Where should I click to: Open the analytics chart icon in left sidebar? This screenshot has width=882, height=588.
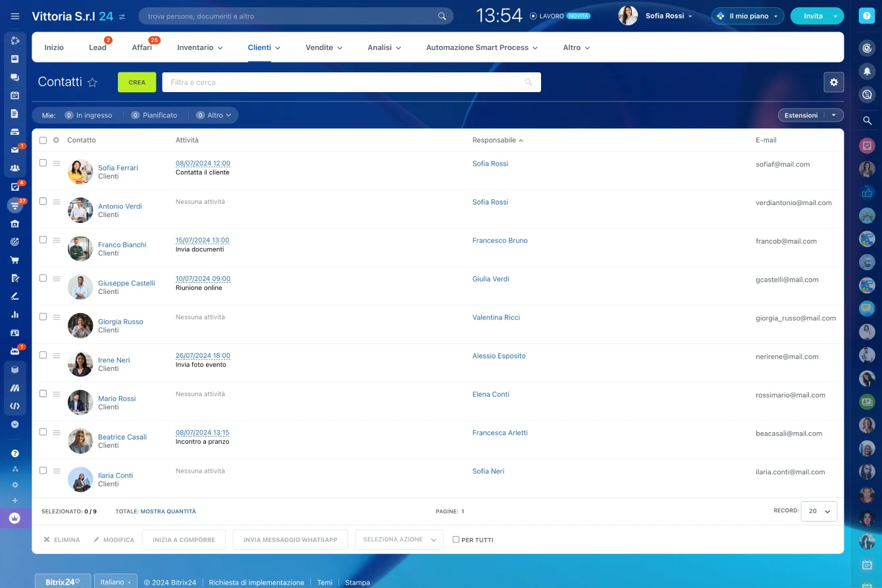click(x=14, y=315)
